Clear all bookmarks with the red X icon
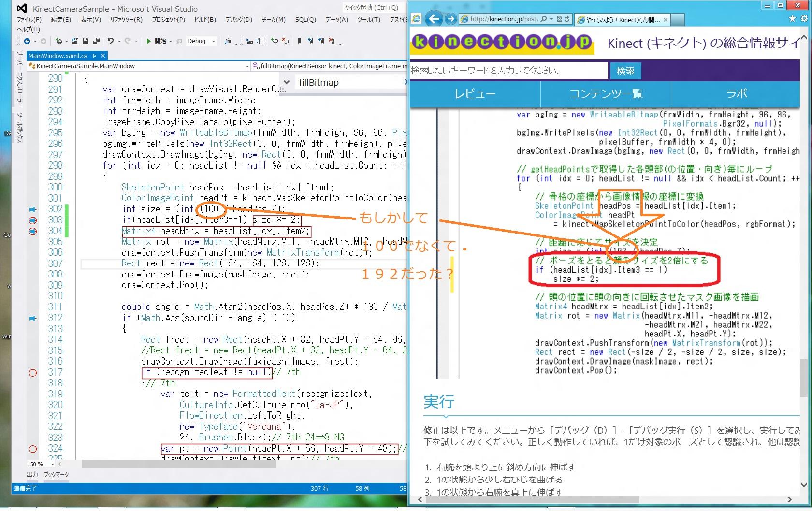The height and width of the screenshot is (511, 812). pyautogui.click(x=332, y=41)
